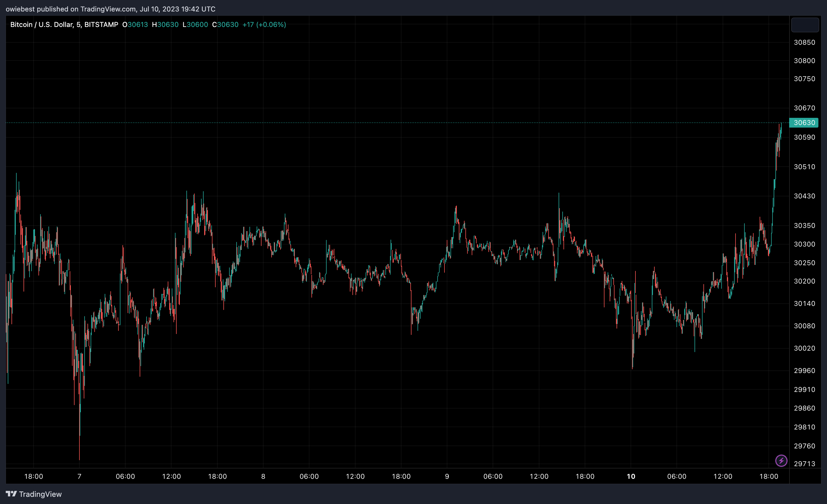Viewport: 827px width, 504px height.
Task: Click the owiebest author name
Action: coord(20,9)
